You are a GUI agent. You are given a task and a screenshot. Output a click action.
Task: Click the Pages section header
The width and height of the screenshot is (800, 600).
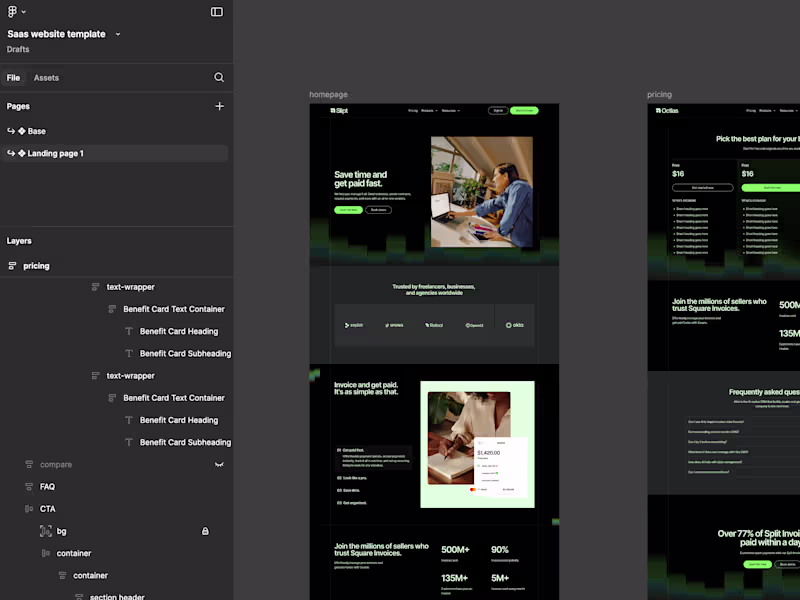[x=18, y=106]
